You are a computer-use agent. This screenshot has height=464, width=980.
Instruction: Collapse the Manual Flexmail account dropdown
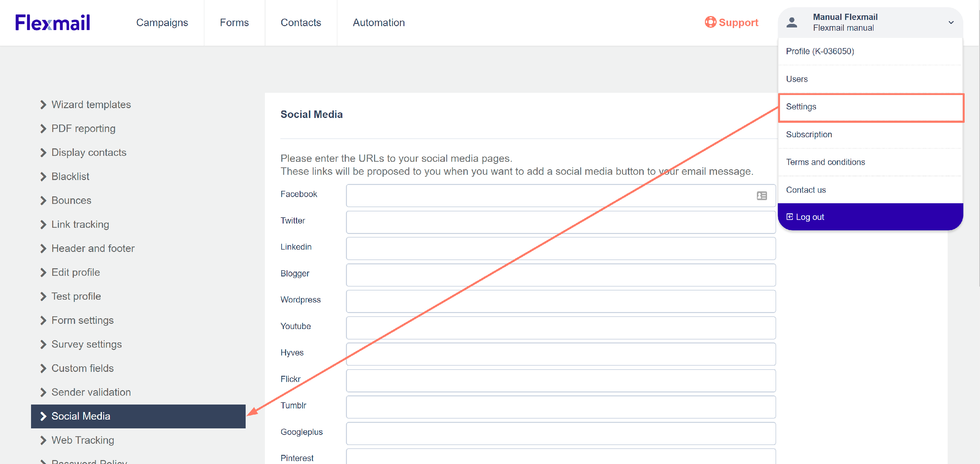(951, 23)
